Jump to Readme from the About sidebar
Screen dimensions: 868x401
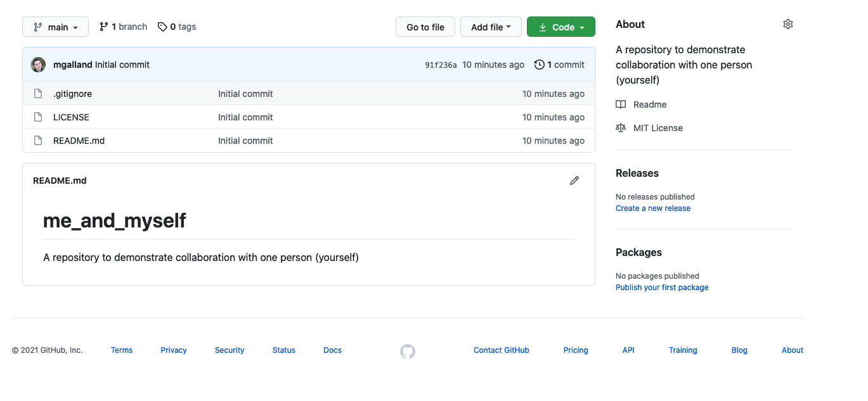[x=650, y=105]
